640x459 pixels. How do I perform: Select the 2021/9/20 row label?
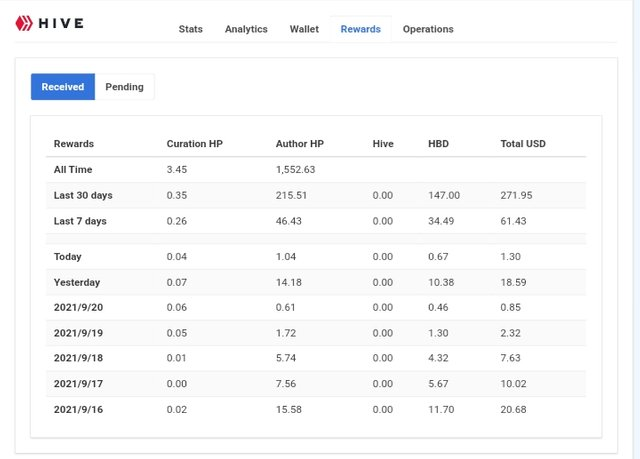[x=78, y=307]
